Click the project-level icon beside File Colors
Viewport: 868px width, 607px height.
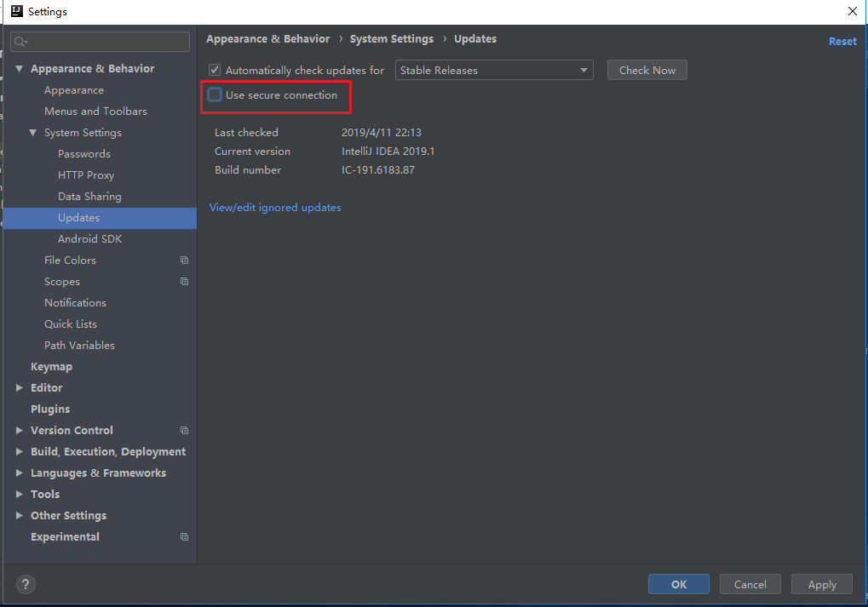click(184, 260)
